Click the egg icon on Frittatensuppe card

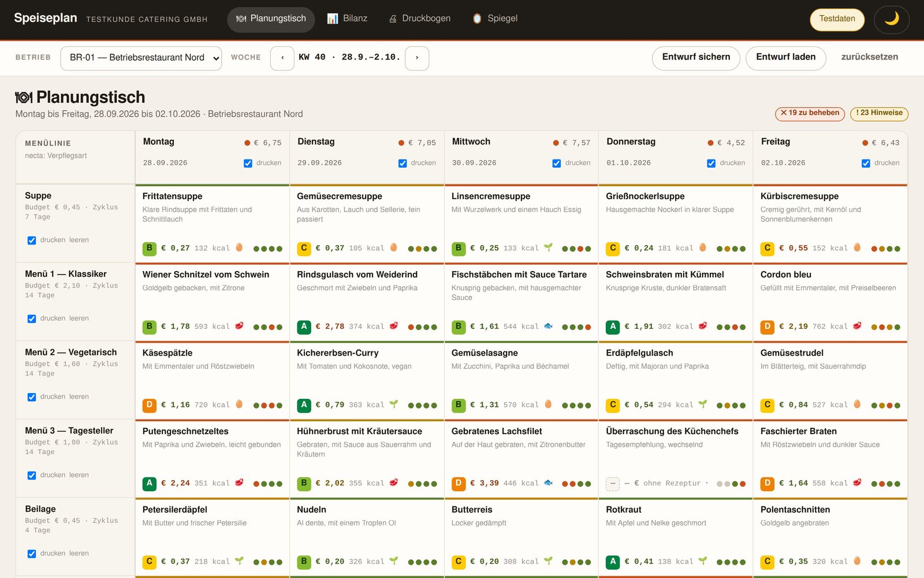[239, 247]
